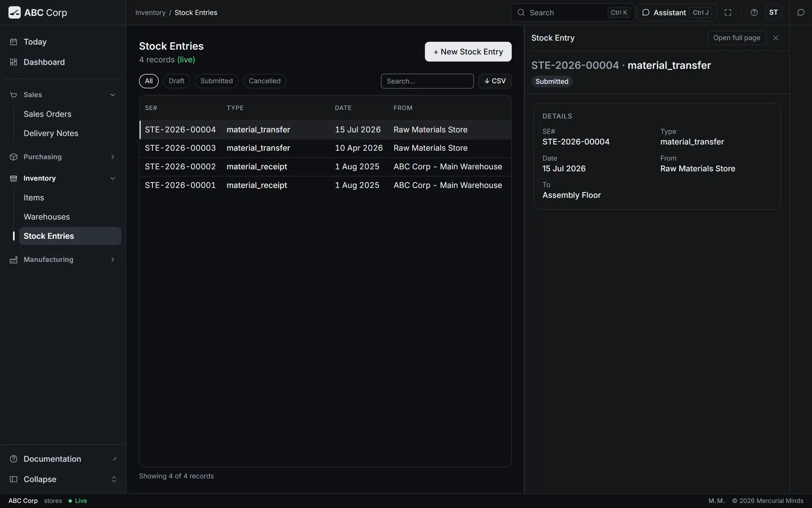Image resolution: width=812 pixels, height=508 pixels.
Task: Click the ABC Corp logo icon
Action: [x=15, y=13]
